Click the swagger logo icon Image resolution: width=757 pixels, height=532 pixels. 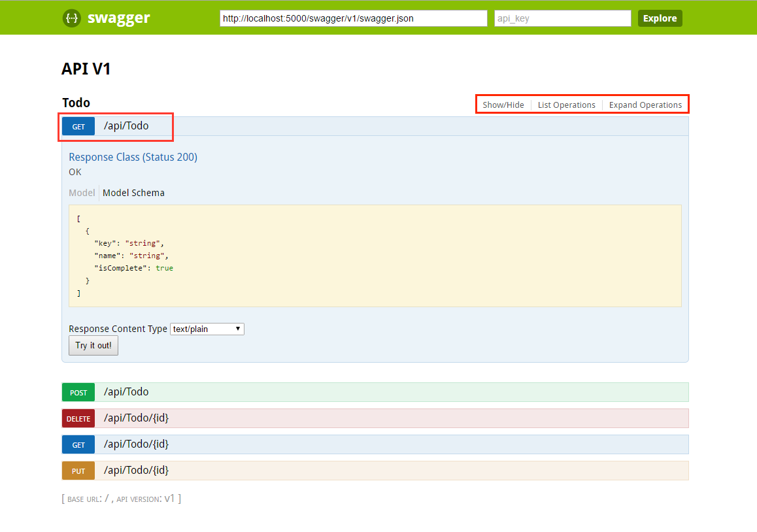click(x=72, y=18)
